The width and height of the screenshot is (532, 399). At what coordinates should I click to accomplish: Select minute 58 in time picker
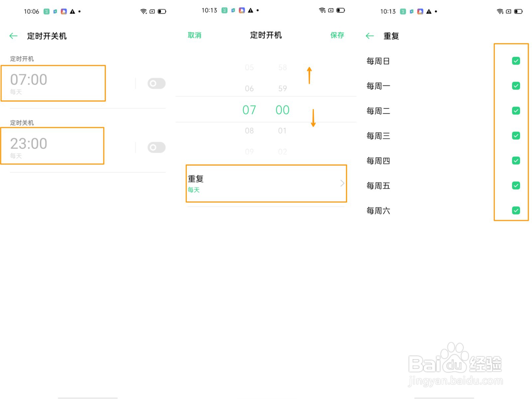283,67
